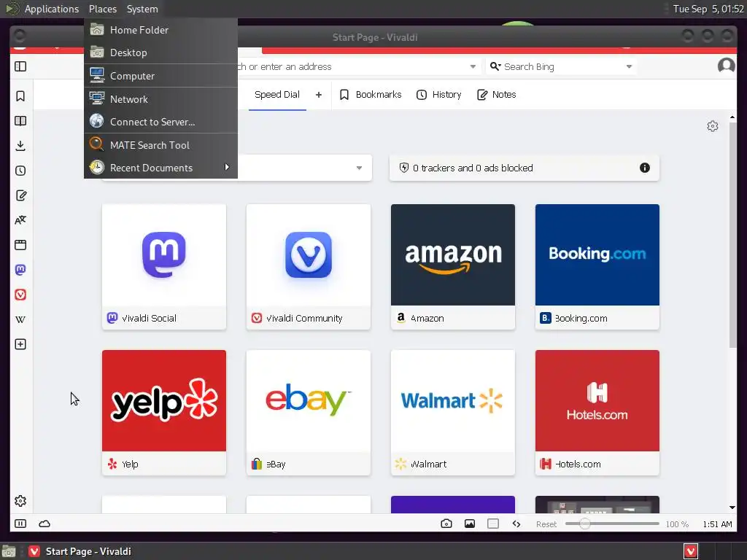Click the date and time in top panel
Image resolution: width=747 pixels, height=560 pixels.
coord(708,9)
